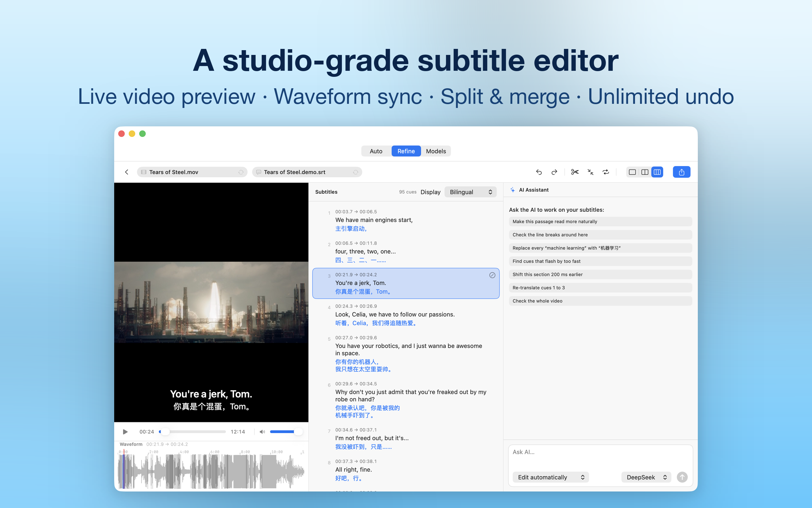Click the play button
The width and height of the screenshot is (812, 508).
coord(125,432)
